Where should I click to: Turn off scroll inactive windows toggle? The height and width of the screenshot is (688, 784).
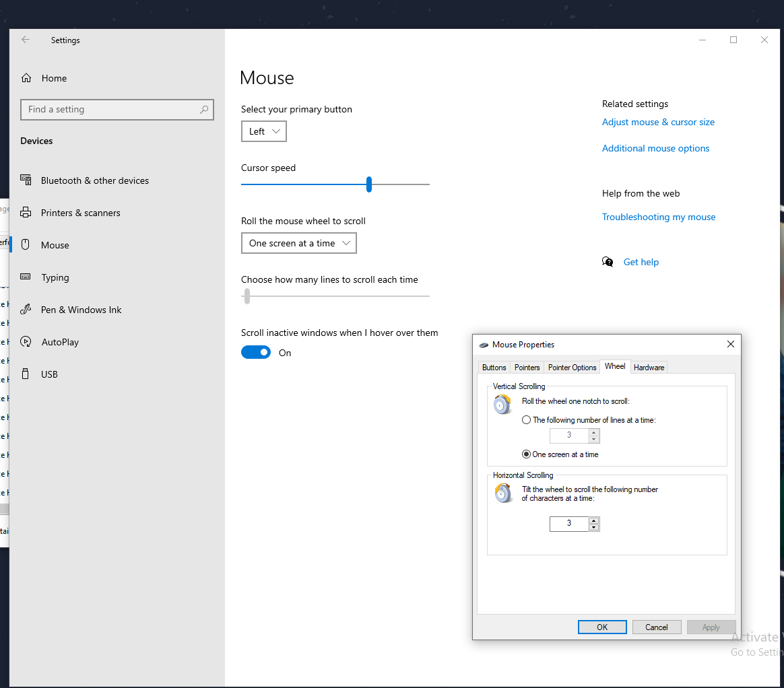pos(255,352)
